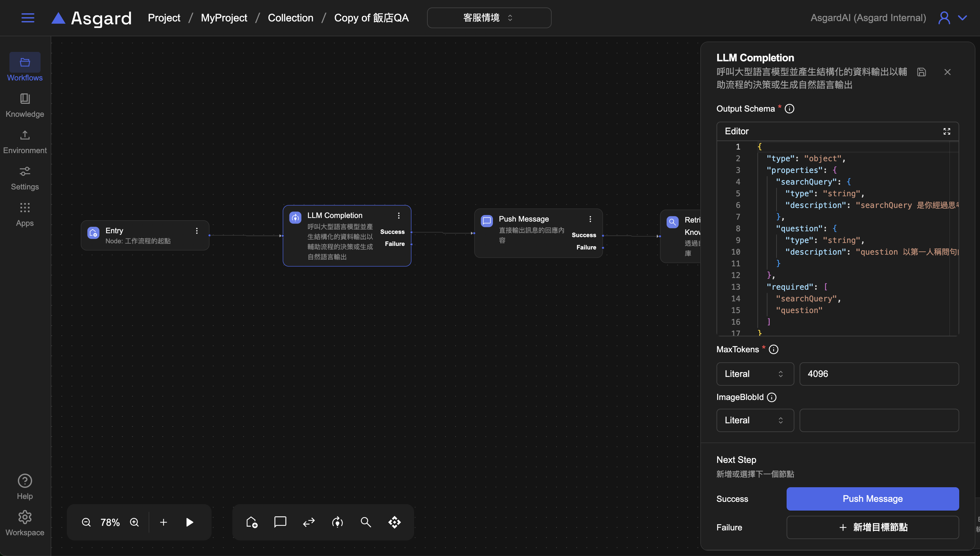The width and height of the screenshot is (980, 556).
Task: Open ImageBlobId Literal type dropdown
Action: pyautogui.click(x=755, y=420)
